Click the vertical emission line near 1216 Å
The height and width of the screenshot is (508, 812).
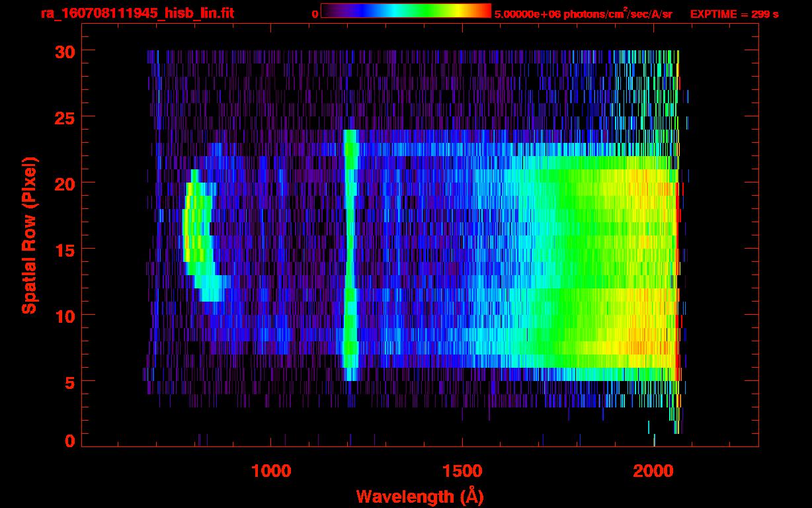(350, 251)
